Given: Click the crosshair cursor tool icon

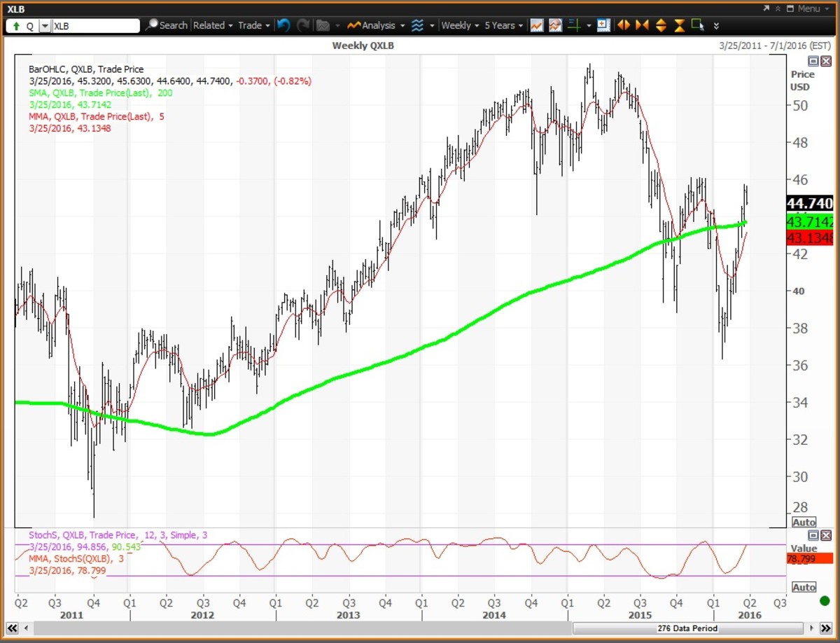Looking at the screenshot, I should tap(574, 25).
